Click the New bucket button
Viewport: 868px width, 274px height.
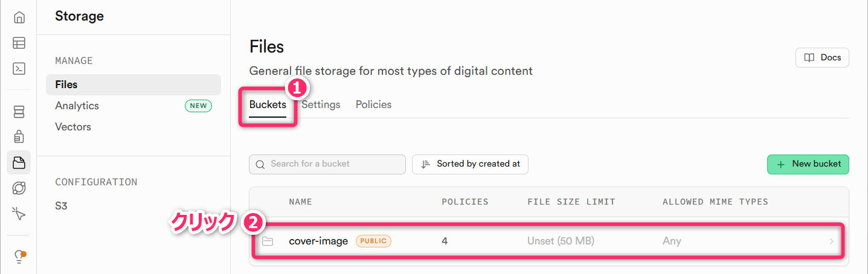(x=808, y=164)
